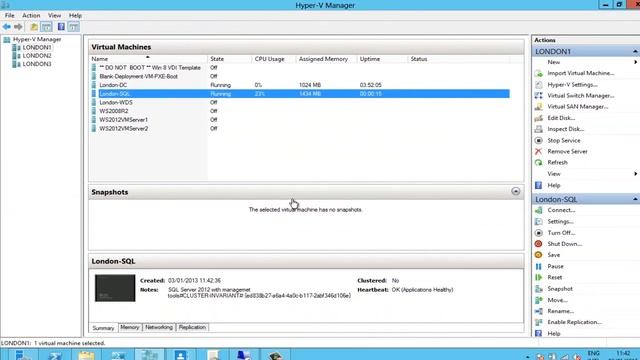Click the green Refresh icon
Screen dimensions: 640x360
click(x=539, y=162)
